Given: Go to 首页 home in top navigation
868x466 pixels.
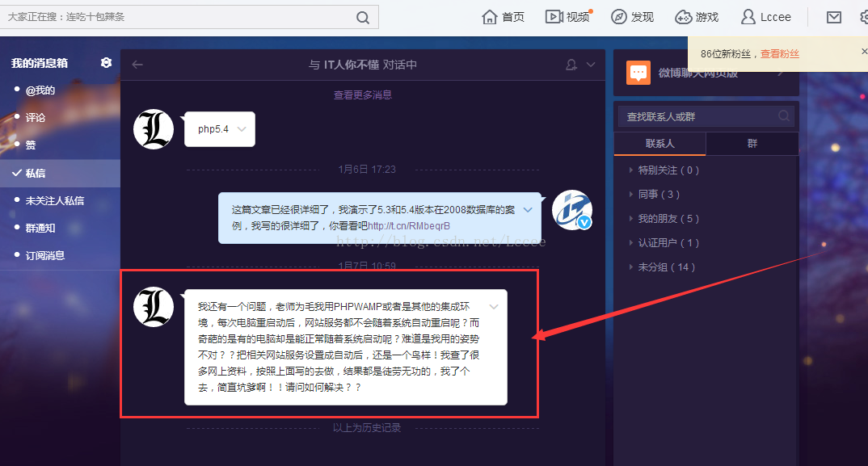Looking at the screenshot, I should (x=503, y=17).
